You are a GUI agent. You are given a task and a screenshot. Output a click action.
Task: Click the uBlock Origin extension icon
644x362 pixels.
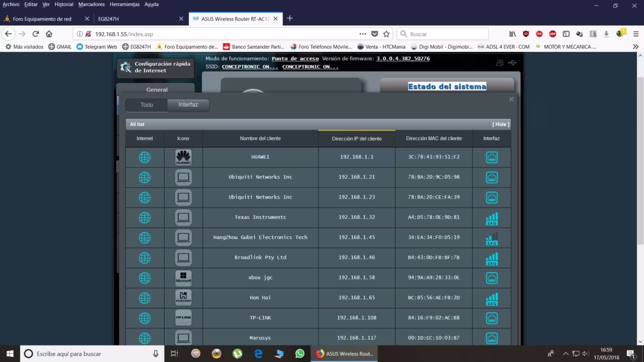click(526, 34)
